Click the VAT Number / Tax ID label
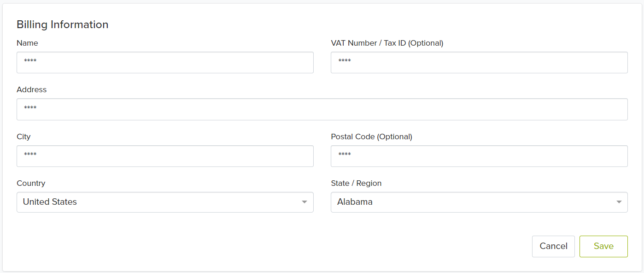The height and width of the screenshot is (273, 644). point(387,43)
